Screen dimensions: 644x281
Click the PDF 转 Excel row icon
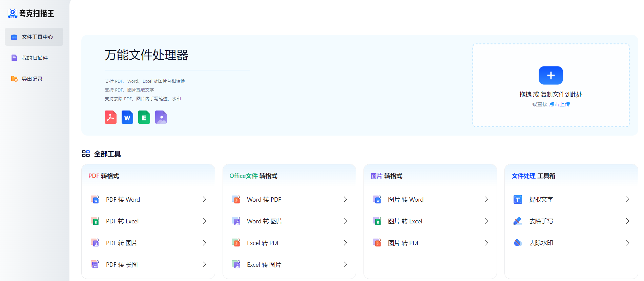[95, 221]
